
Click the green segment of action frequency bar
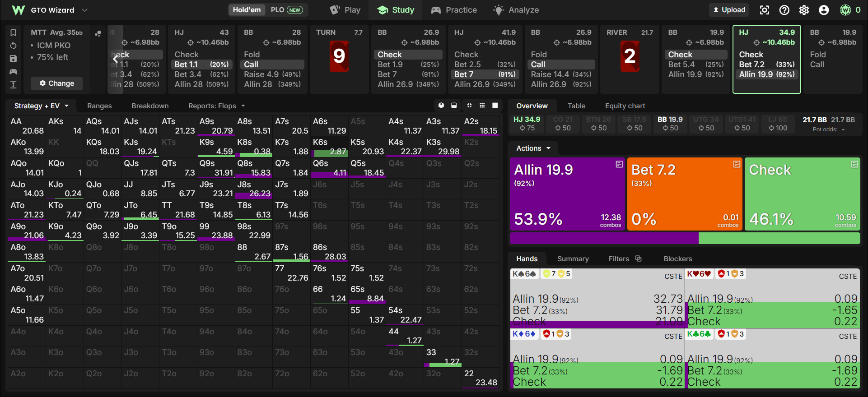point(779,238)
